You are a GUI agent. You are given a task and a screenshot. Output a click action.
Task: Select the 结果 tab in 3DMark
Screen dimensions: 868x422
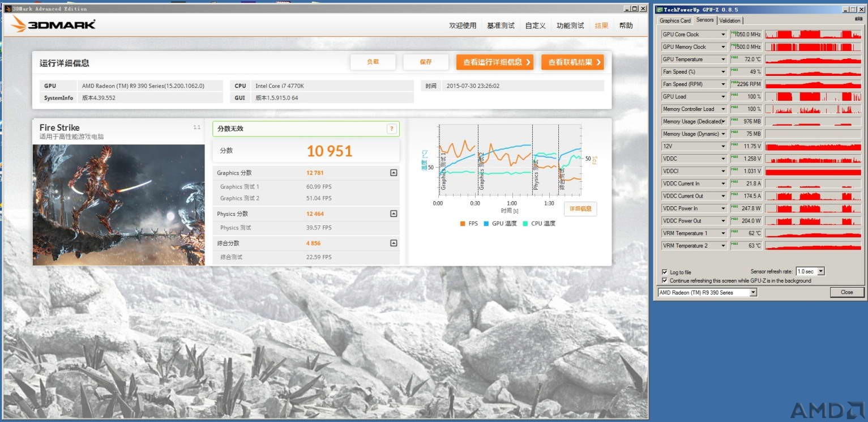point(601,25)
